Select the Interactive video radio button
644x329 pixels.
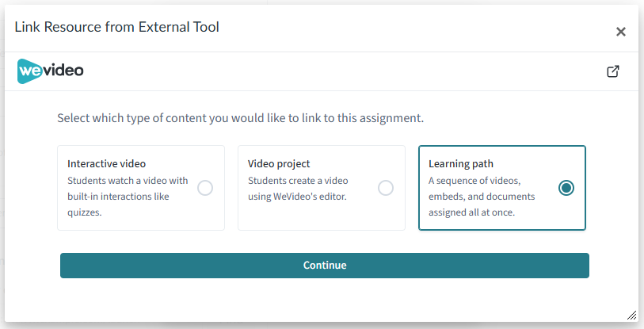205,188
